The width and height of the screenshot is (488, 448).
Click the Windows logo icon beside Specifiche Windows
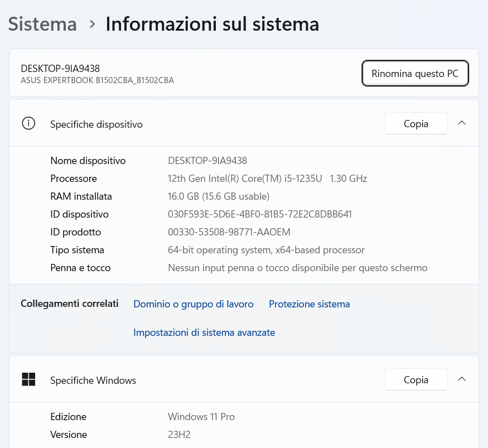point(28,379)
